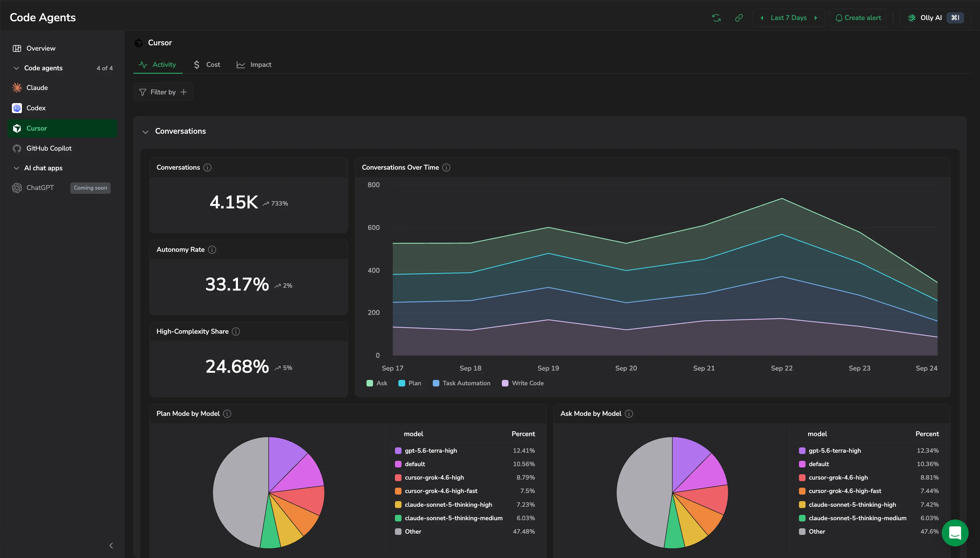This screenshot has width=980, height=558.
Task: Open the Last 7 Days time picker
Action: [x=789, y=17]
